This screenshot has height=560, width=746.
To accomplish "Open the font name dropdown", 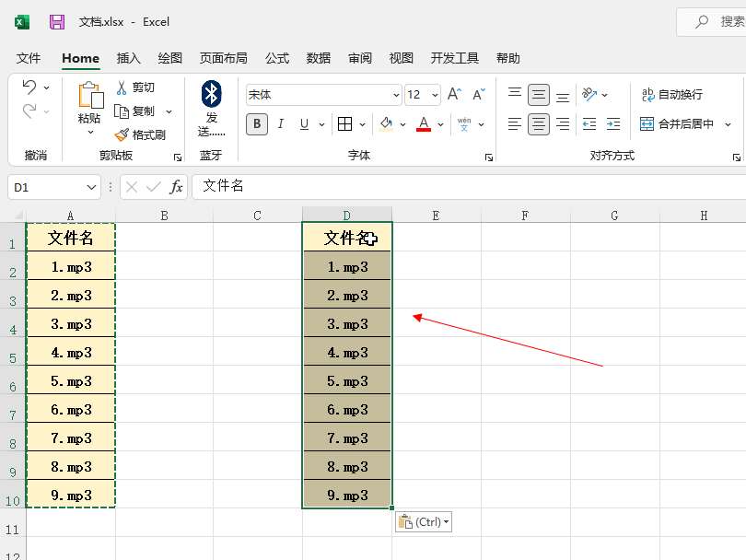I will point(396,95).
